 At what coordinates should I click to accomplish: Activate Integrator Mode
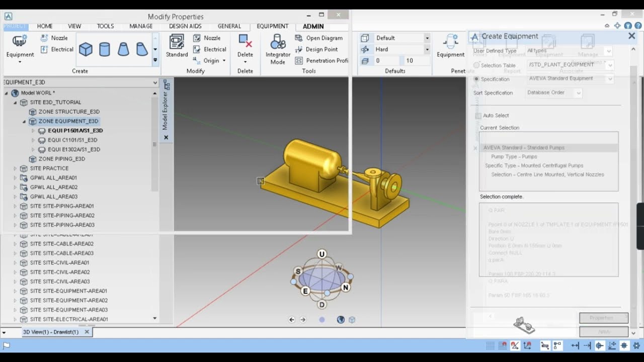[278, 49]
